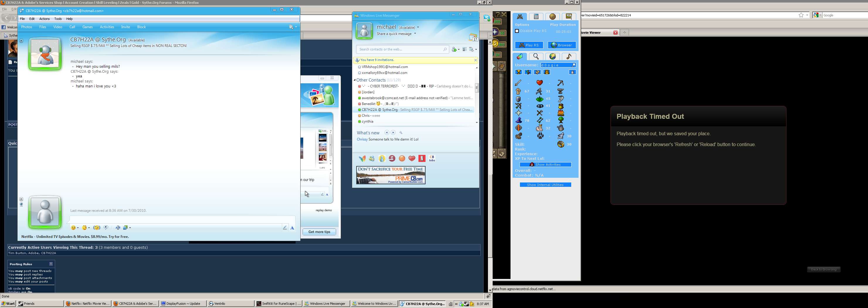
Task: Show the previous What's new item
Action: (x=387, y=133)
